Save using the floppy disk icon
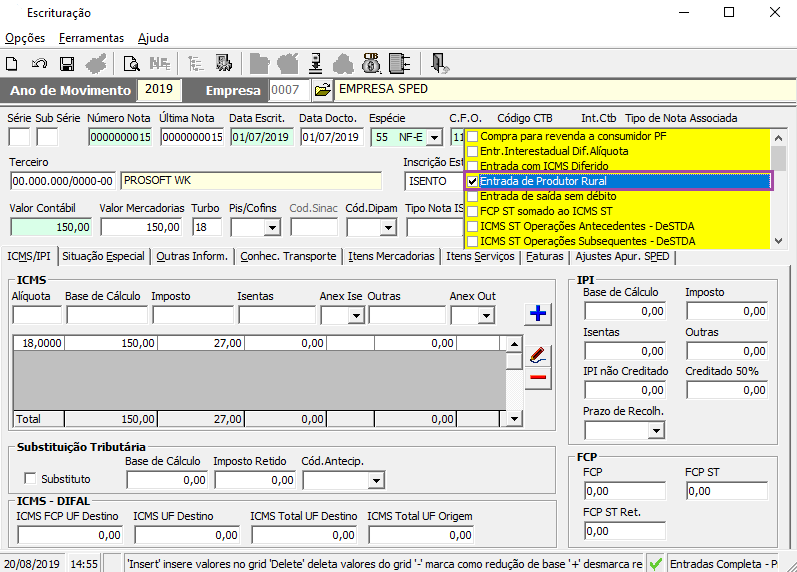 (x=67, y=64)
